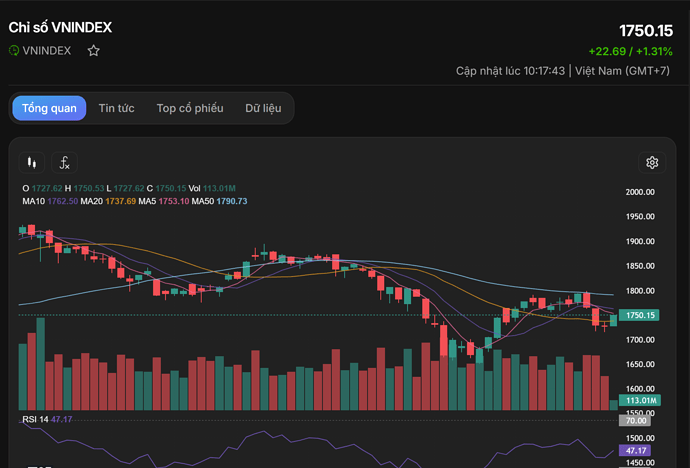Click the VNINDEX ticker label
690x468 pixels.
coord(47,51)
